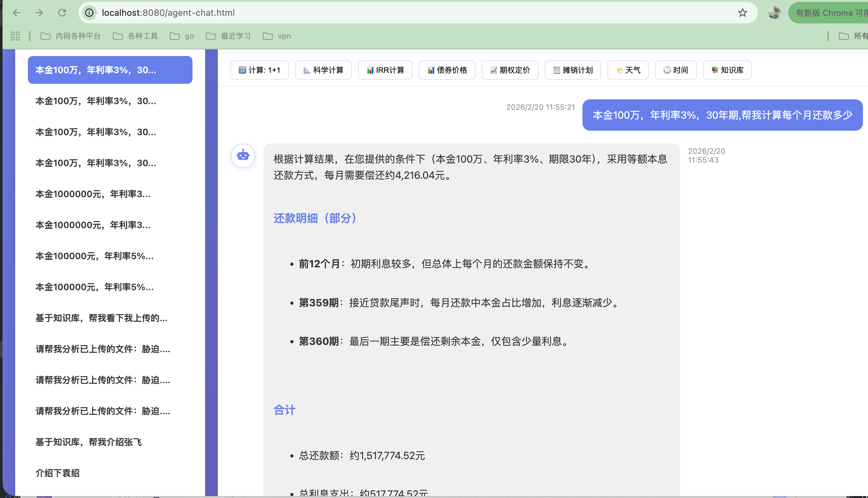Choose the 期权定价 quick action
This screenshot has height=498, width=868.
tap(510, 70)
